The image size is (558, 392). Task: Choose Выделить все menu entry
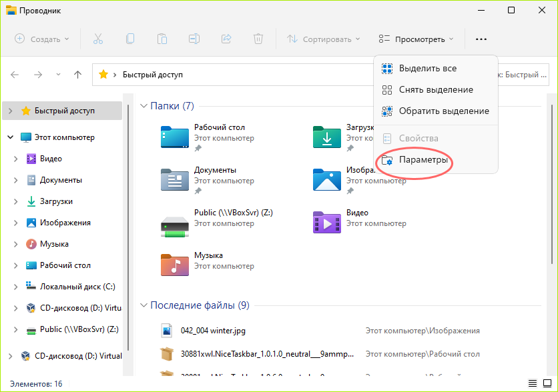(427, 68)
